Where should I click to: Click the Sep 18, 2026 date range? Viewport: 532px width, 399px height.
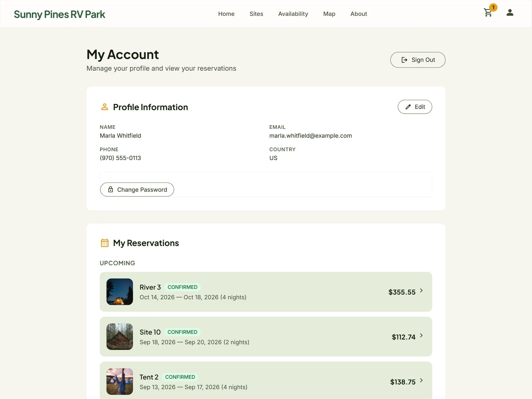[194, 342]
